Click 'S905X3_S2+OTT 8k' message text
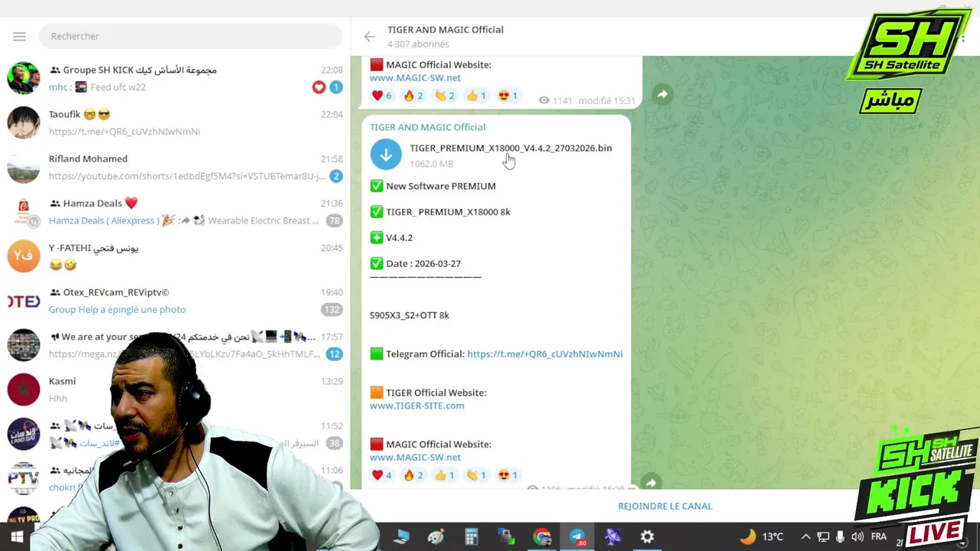The height and width of the screenshot is (551, 980). [410, 315]
